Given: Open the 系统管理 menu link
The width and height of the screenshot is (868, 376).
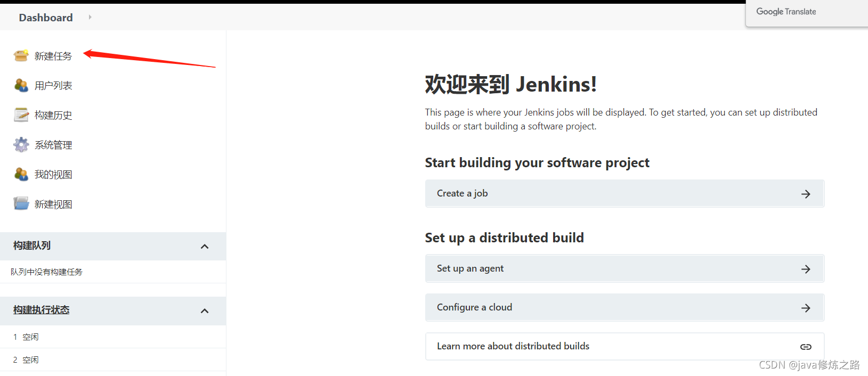Looking at the screenshot, I should pyautogui.click(x=53, y=145).
